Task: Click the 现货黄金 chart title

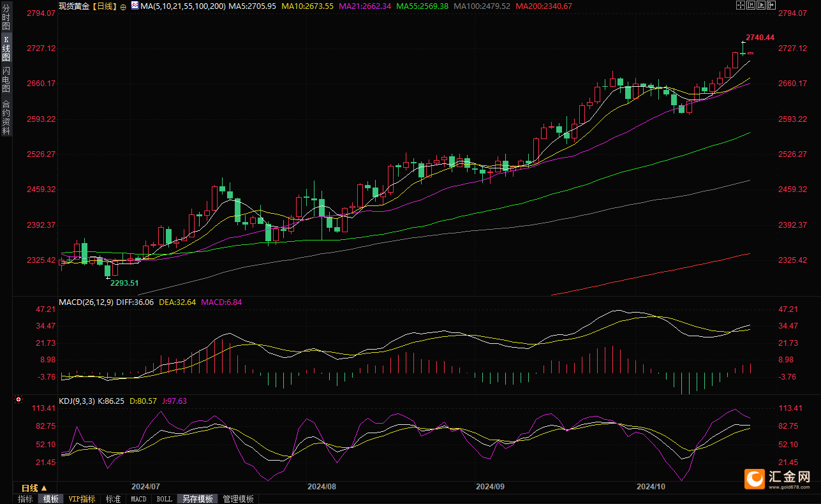Action: tap(73, 6)
